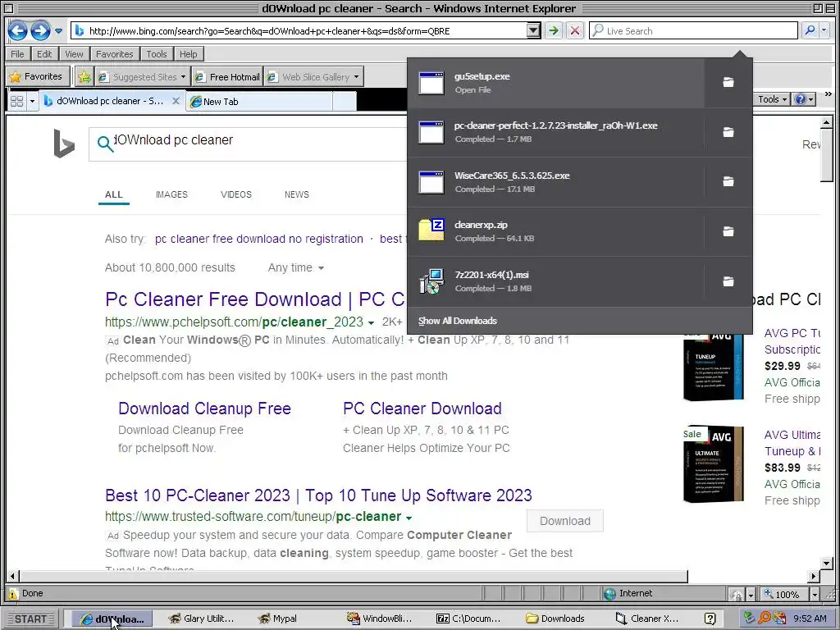Screen dimensions: 840x630
Task: Open the Edit menu
Action: coord(44,54)
